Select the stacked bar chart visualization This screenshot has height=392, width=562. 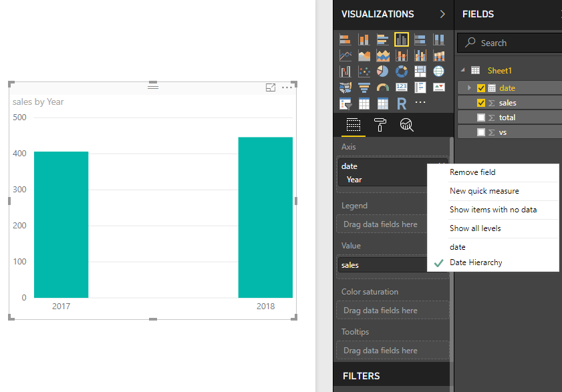point(345,39)
